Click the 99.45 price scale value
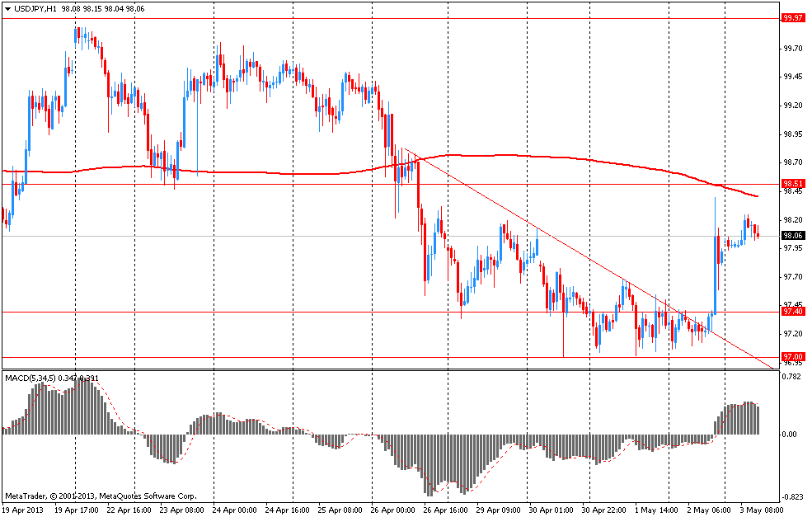This screenshot has width=812, height=517. (x=793, y=77)
